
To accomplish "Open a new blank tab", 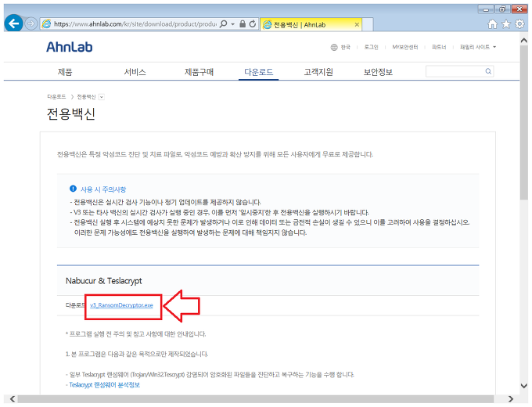I will [x=368, y=24].
